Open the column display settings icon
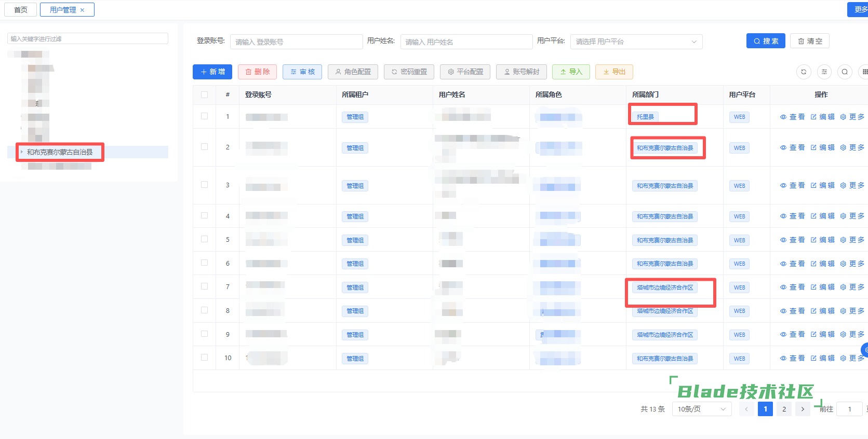 click(824, 72)
